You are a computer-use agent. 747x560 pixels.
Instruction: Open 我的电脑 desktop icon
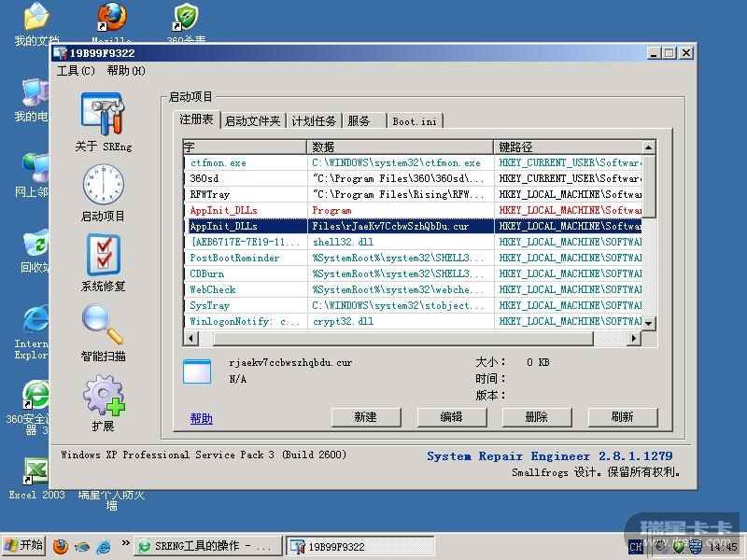36,92
